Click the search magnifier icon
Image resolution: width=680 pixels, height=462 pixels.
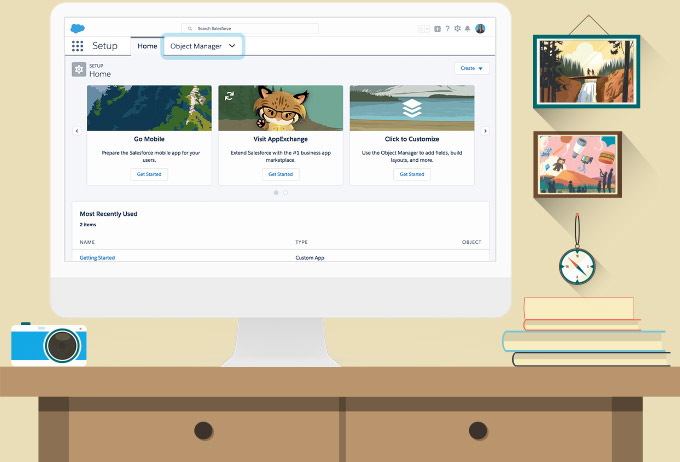pos(190,29)
